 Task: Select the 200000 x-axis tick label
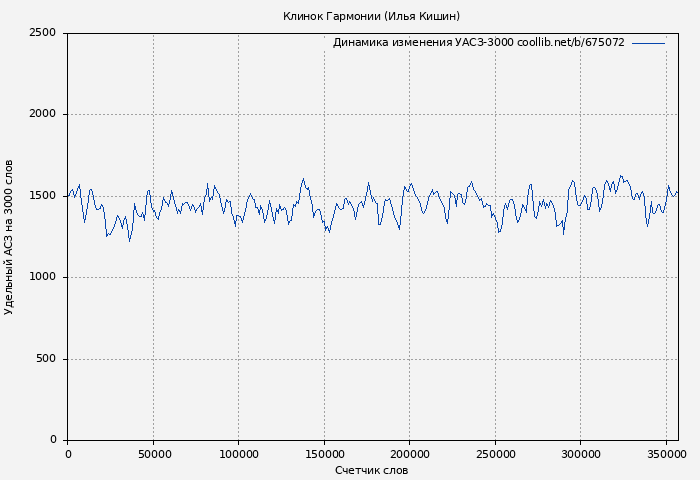tap(410, 454)
